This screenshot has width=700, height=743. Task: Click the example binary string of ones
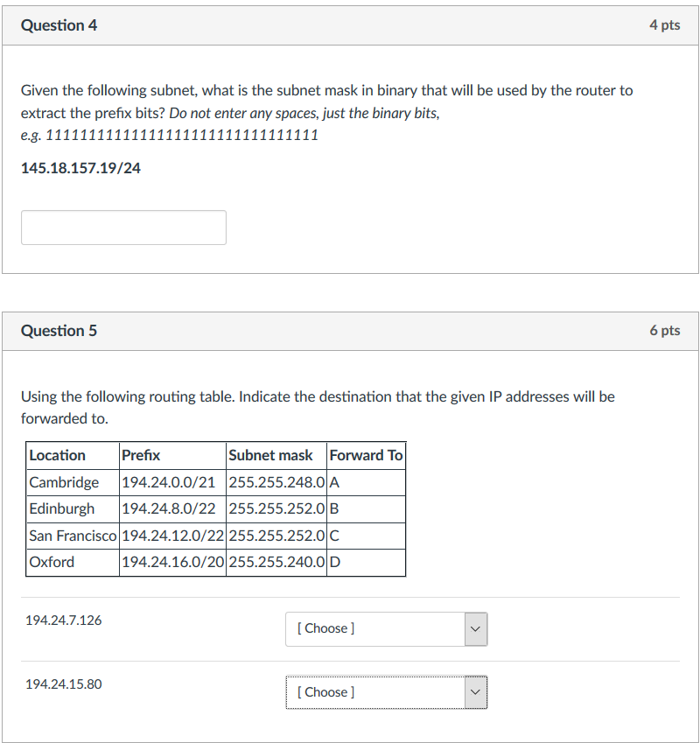(182, 135)
